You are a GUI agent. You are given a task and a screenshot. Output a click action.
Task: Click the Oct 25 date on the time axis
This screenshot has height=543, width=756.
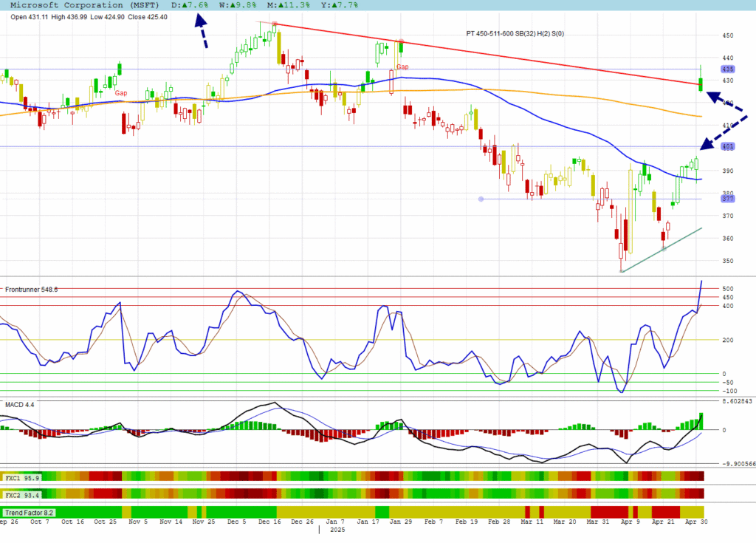coord(105,522)
